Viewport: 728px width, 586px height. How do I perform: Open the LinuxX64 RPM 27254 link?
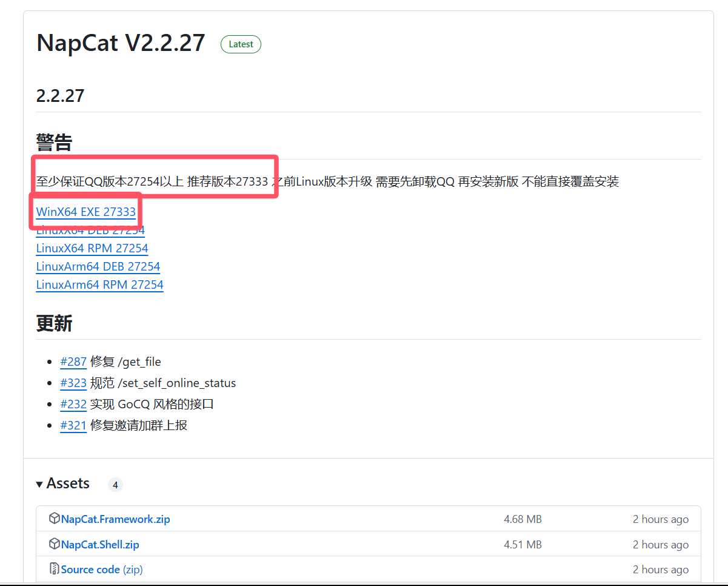point(92,248)
